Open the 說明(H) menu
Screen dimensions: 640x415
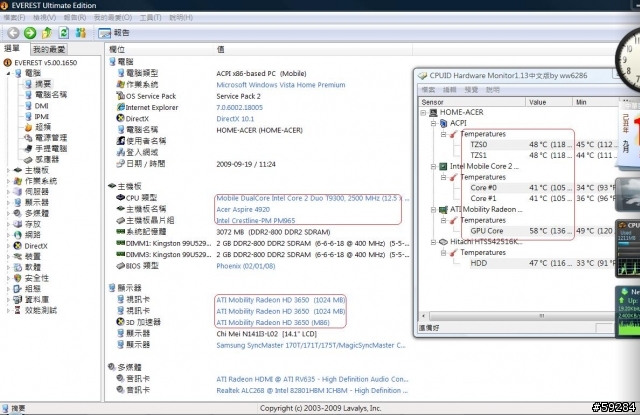point(181,18)
